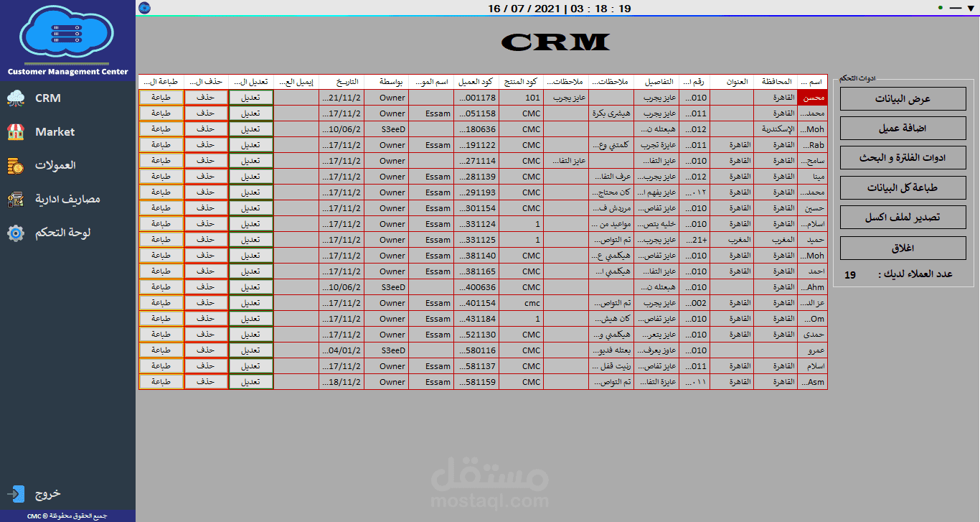980x522 pixels.
Task: Click طباعة for customer code 581159
Action: [161, 382]
